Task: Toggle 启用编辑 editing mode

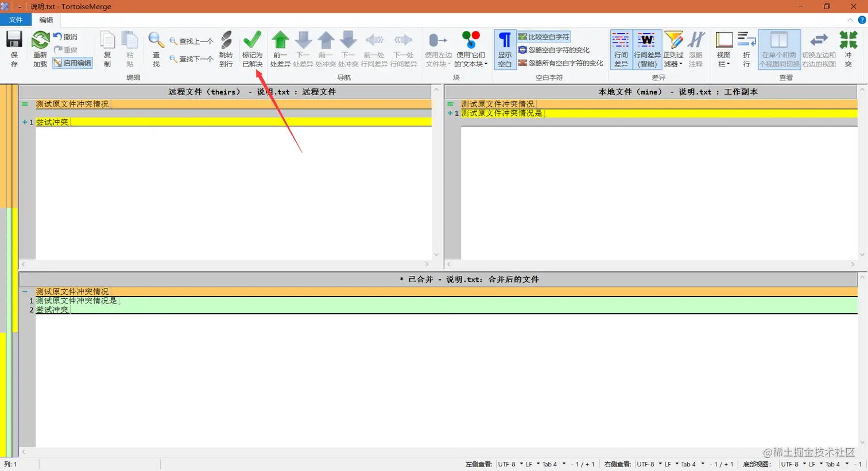Action: click(x=72, y=63)
